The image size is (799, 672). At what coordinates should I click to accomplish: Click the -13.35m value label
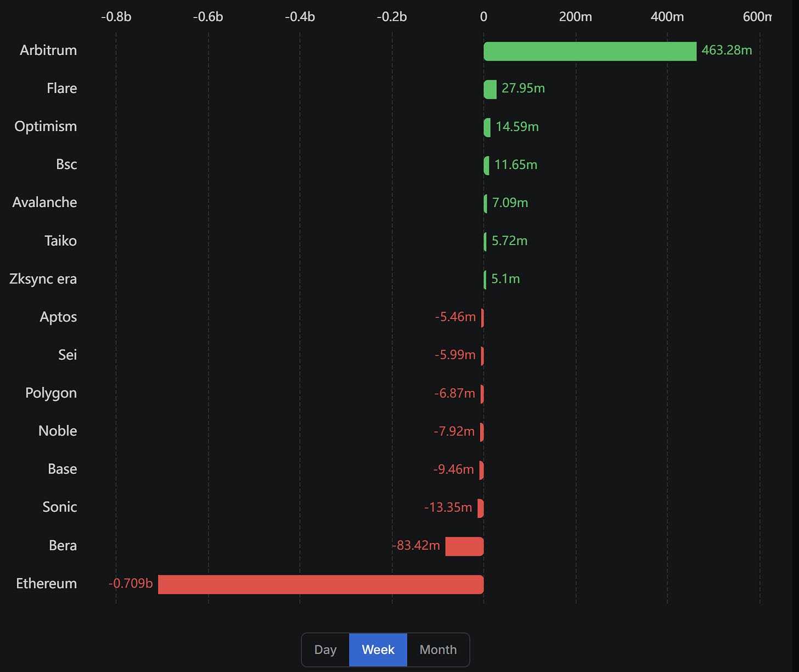(448, 507)
